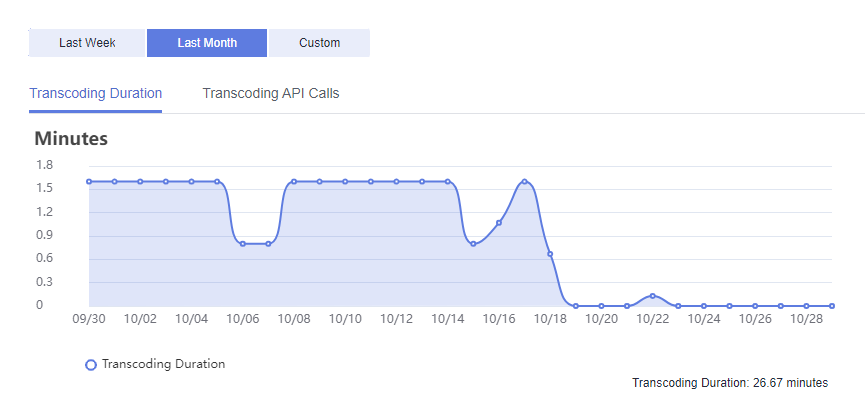Click the data point at 10/24

[x=703, y=306]
